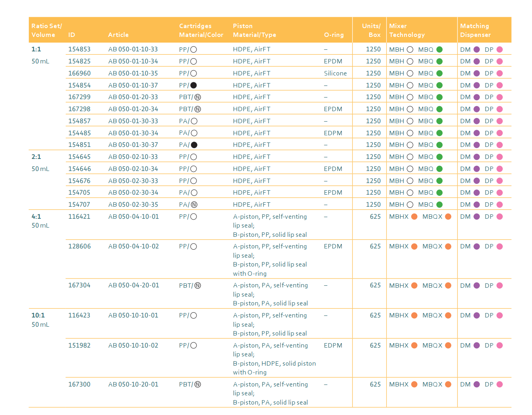Viewport: 532px width, 415px height.
Task: Click the green MBQ dot in row 154707
Action: (x=439, y=205)
